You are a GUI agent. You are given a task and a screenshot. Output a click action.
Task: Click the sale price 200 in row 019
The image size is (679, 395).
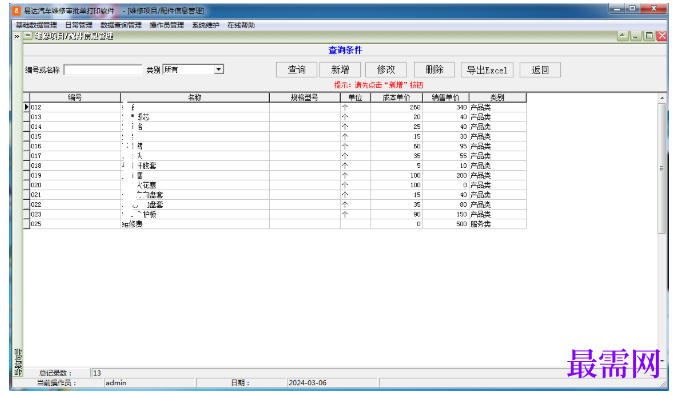pos(446,175)
